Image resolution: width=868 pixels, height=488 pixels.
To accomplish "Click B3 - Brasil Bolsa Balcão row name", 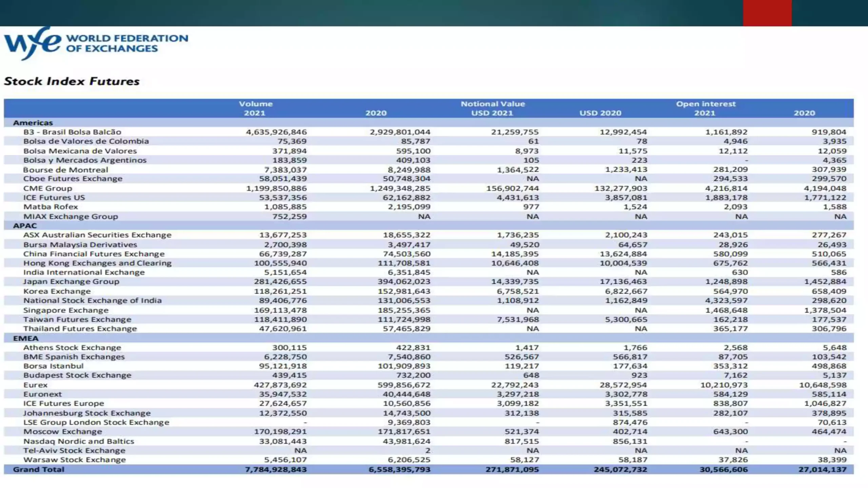I will (x=72, y=132).
